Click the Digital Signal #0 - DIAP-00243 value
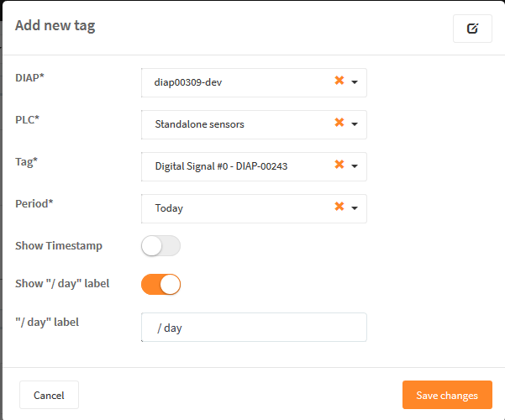 [x=221, y=166]
